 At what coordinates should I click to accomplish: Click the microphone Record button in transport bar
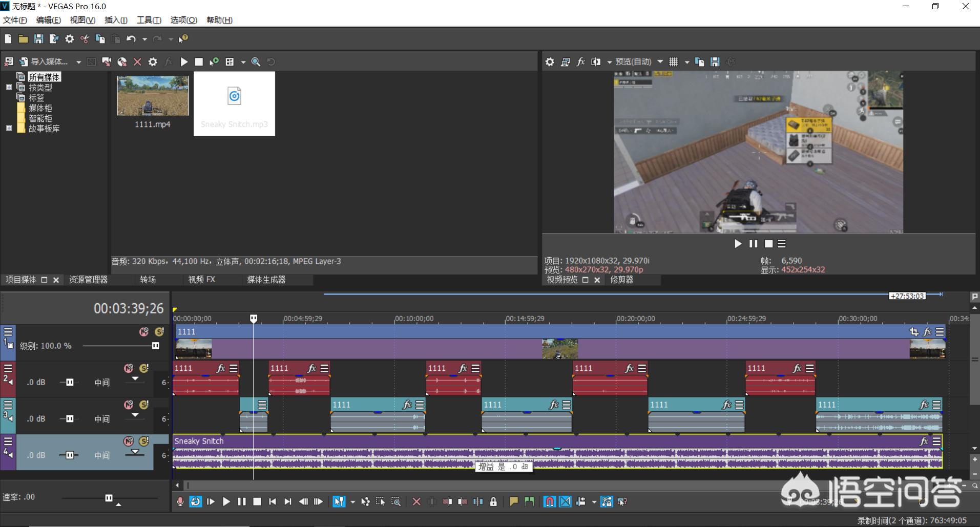180,502
